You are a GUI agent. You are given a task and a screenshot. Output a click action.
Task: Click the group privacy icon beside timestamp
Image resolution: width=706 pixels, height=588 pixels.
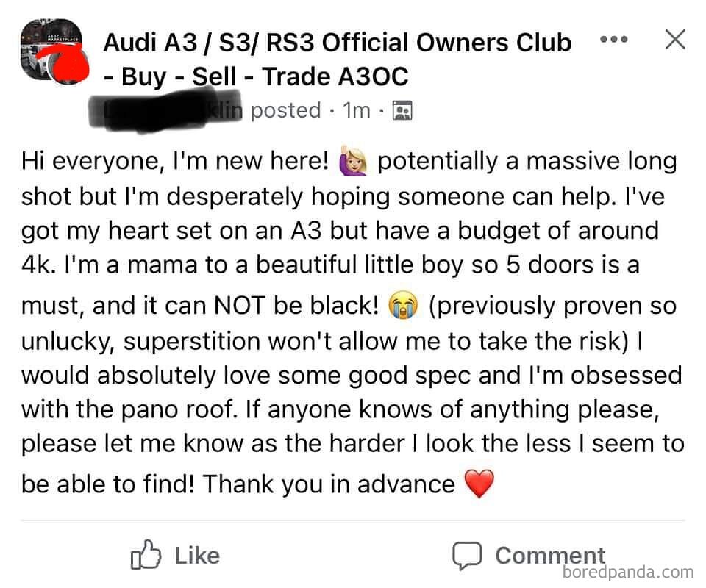[x=402, y=111]
